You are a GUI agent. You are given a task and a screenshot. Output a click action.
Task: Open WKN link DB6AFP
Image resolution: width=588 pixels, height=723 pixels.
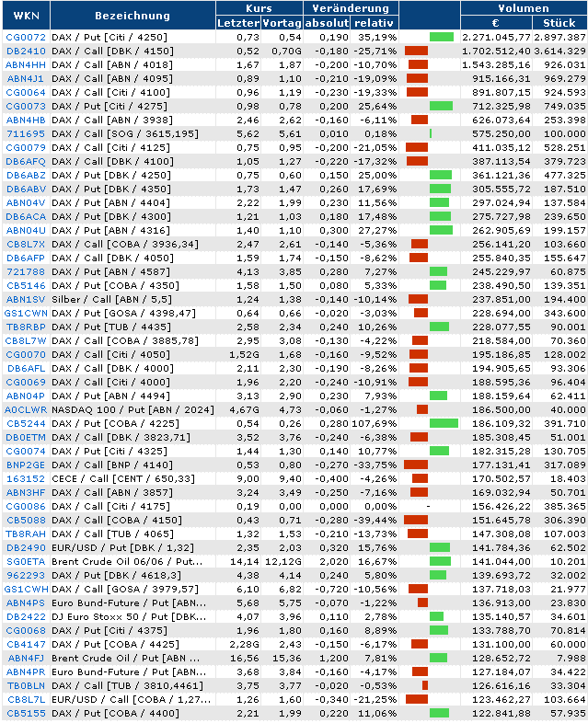tap(26, 258)
